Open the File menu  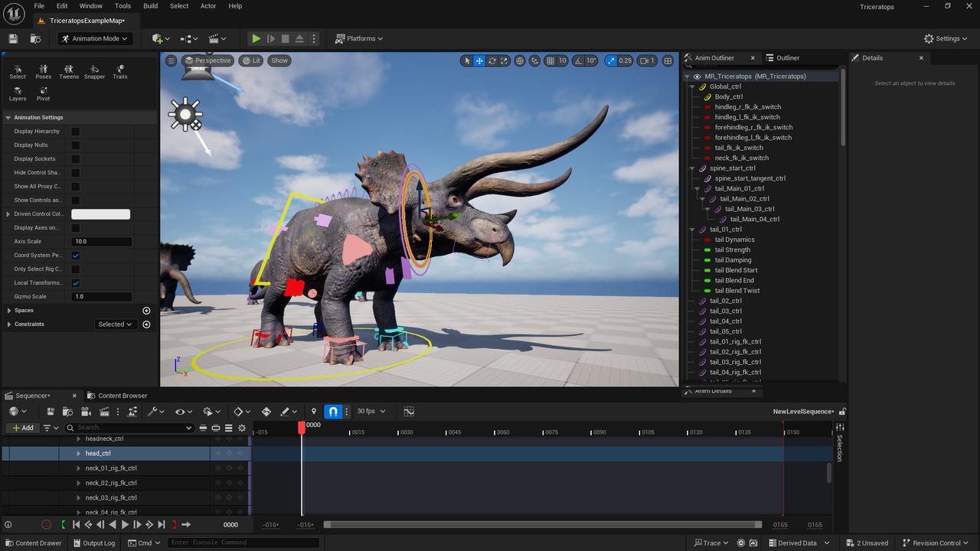(x=39, y=5)
